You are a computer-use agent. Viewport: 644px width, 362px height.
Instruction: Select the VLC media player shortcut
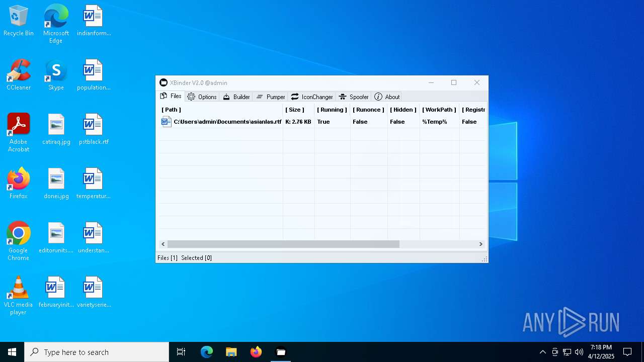pos(19,296)
